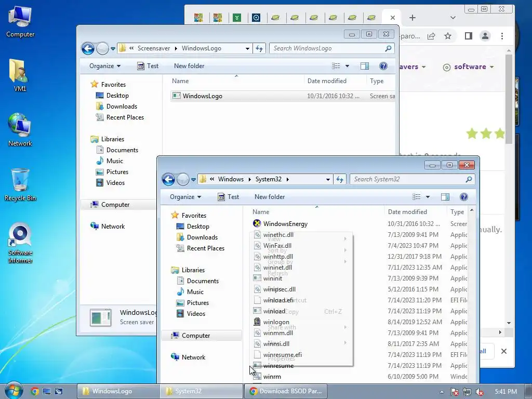This screenshot has height=399, width=532.
Task: Open recent pages dropdown in System32
Action: click(193, 179)
